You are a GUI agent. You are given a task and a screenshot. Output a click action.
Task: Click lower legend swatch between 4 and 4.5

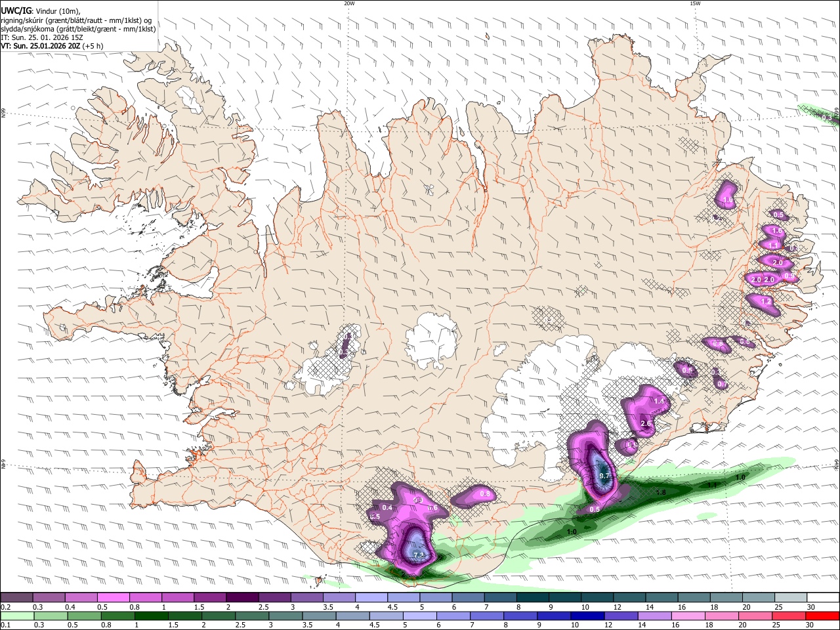352,616
